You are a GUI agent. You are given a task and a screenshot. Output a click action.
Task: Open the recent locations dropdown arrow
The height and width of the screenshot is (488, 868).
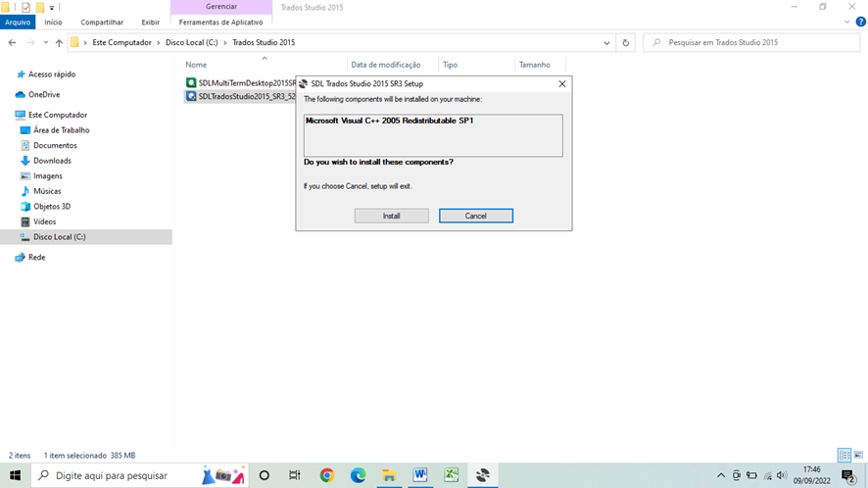pos(46,43)
